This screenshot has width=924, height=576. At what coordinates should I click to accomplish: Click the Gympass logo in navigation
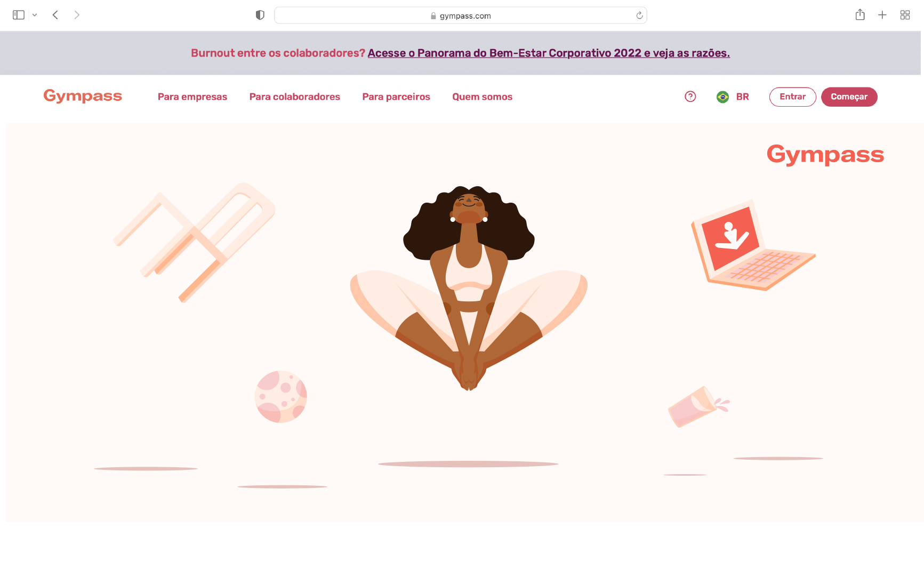83,96
